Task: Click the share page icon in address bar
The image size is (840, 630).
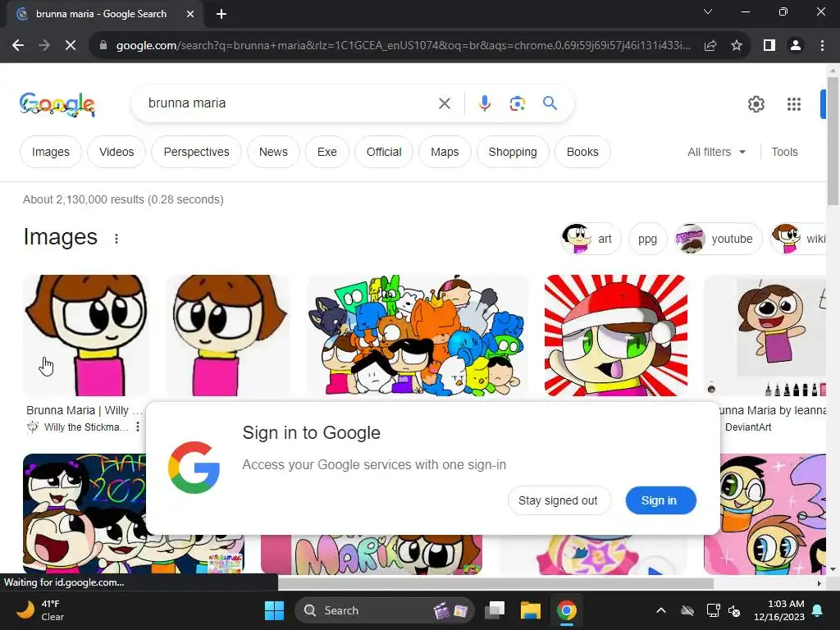Action: point(710,46)
